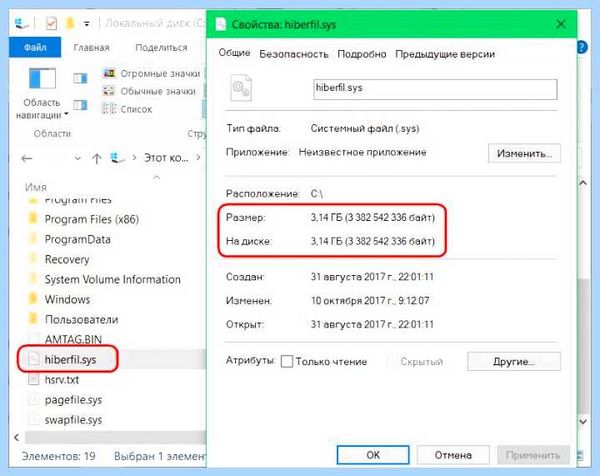Screen dimensions: 600x476
Task: Select the Список list view
Action: (127, 109)
